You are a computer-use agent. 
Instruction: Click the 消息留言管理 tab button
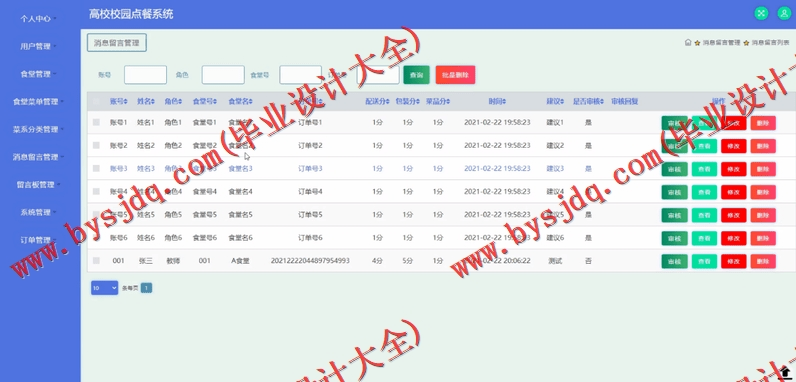117,43
